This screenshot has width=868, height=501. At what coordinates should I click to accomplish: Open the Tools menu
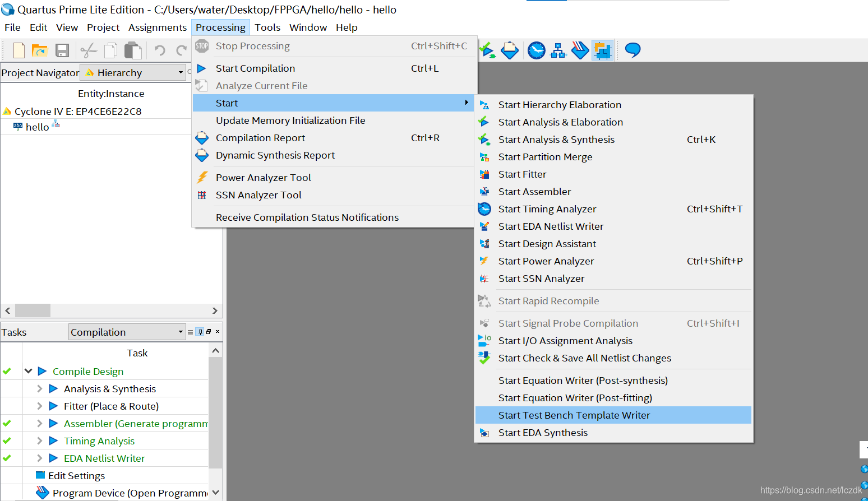[267, 27]
